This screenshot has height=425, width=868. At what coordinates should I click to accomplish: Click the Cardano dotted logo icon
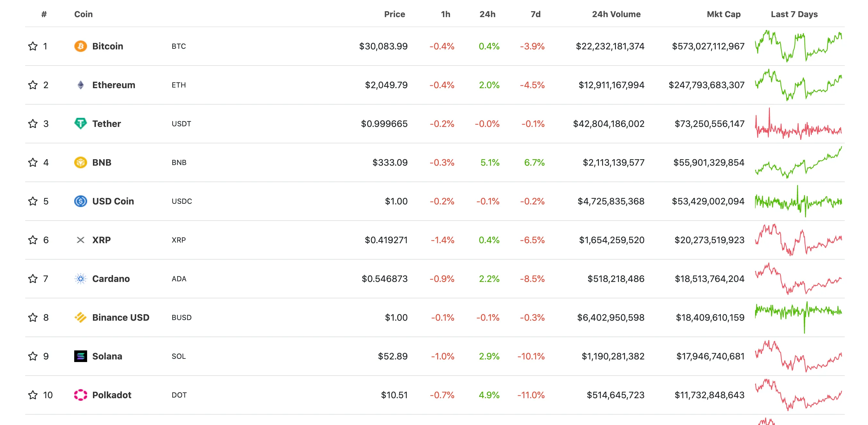[80, 279]
